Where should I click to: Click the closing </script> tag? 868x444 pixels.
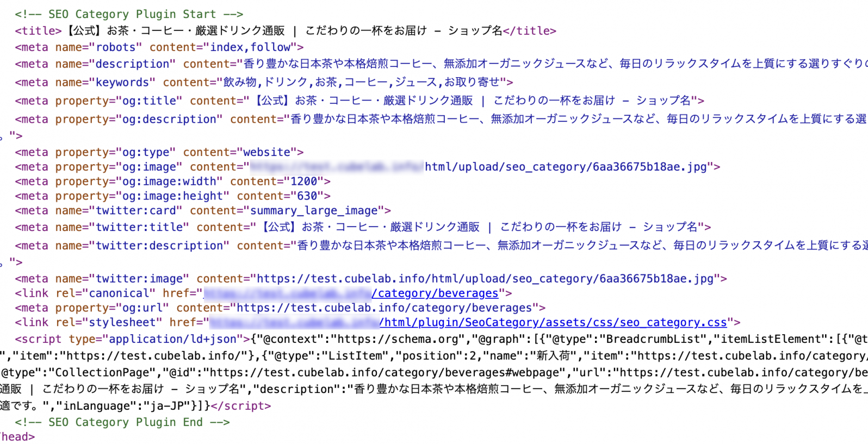[240, 407]
